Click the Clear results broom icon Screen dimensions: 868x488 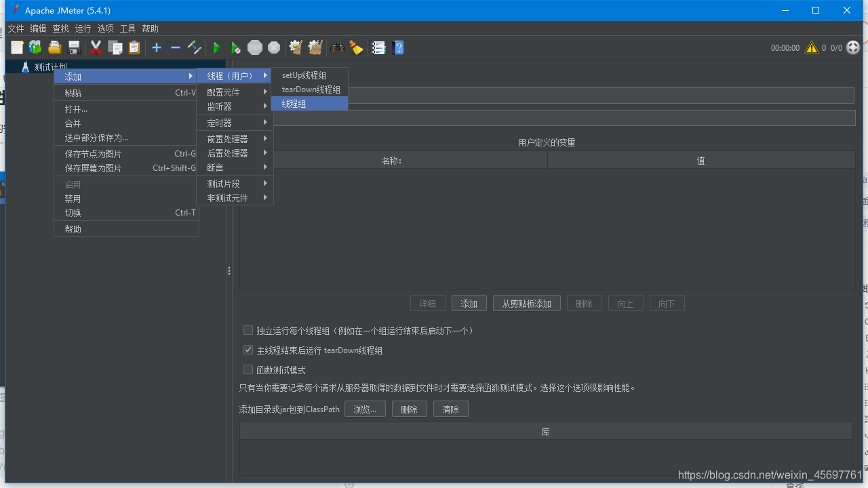pyautogui.click(x=296, y=47)
